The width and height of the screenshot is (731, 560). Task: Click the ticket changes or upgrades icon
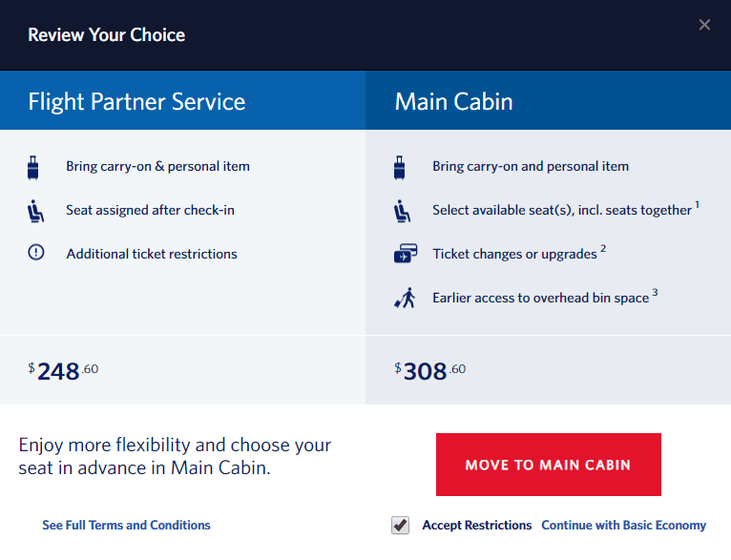point(406,253)
